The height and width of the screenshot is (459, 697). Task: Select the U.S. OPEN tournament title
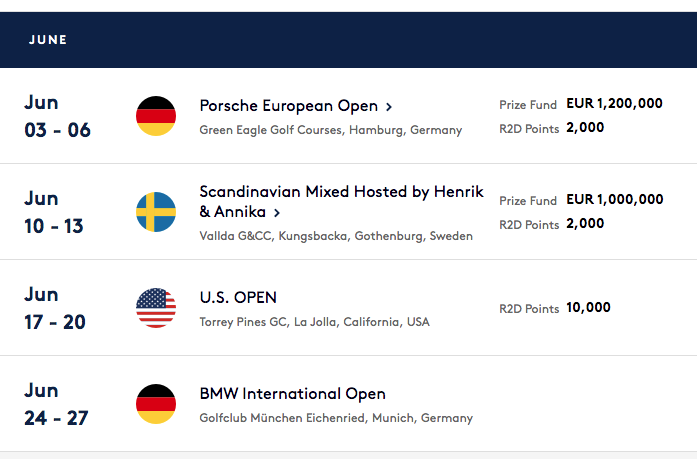[x=238, y=298]
